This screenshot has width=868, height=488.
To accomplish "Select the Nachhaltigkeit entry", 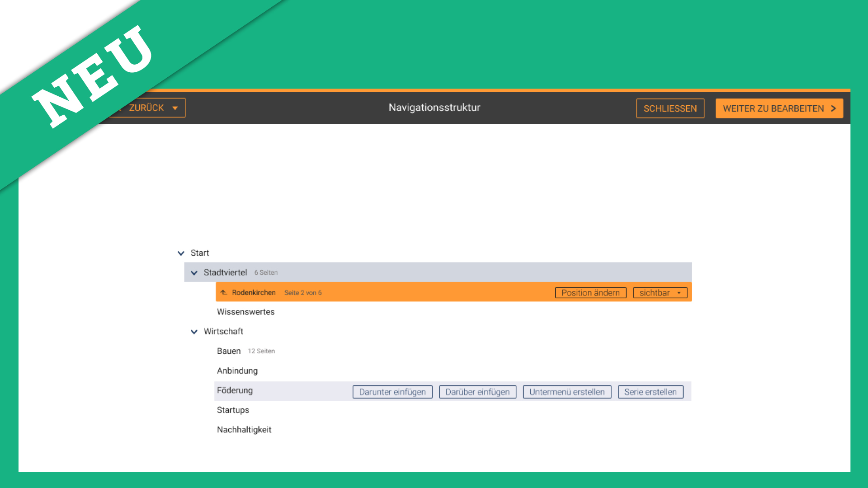I will [244, 430].
